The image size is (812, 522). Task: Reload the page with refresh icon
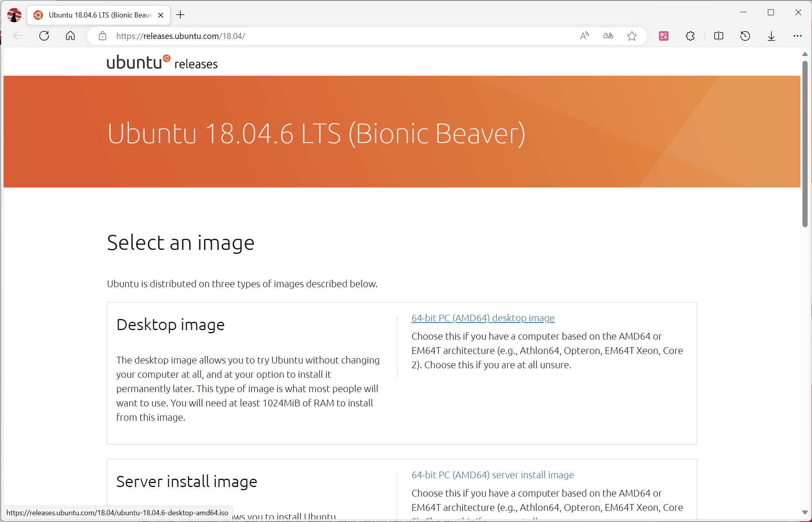tap(44, 36)
